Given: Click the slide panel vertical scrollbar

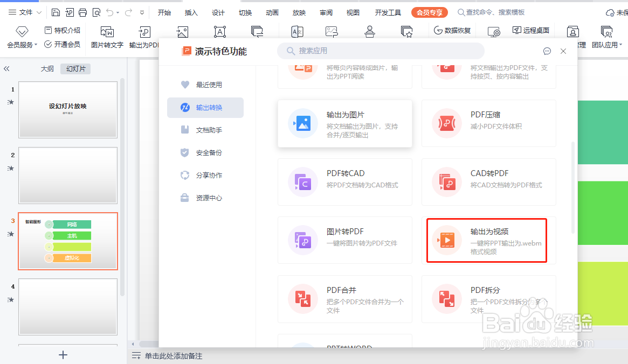Looking at the screenshot, I should click(x=122, y=187).
